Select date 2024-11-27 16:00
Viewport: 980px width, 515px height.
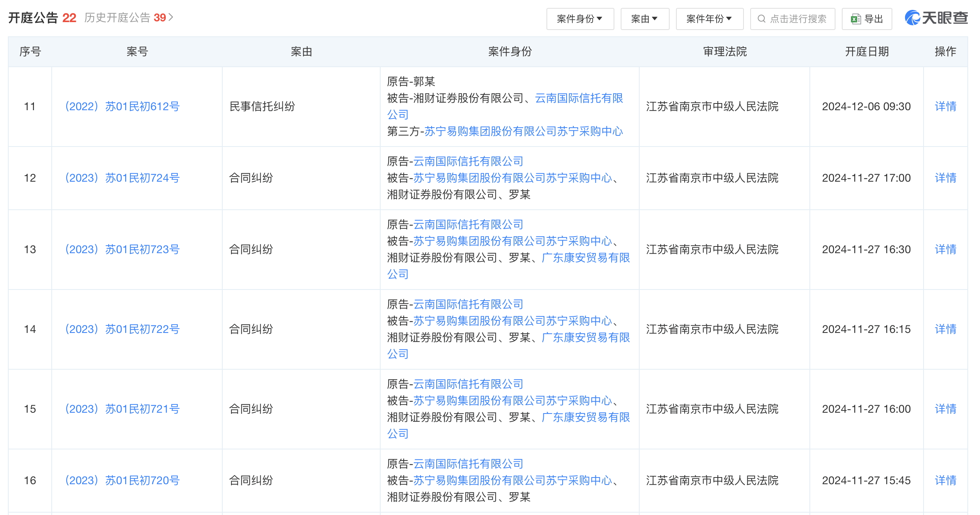click(x=866, y=409)
